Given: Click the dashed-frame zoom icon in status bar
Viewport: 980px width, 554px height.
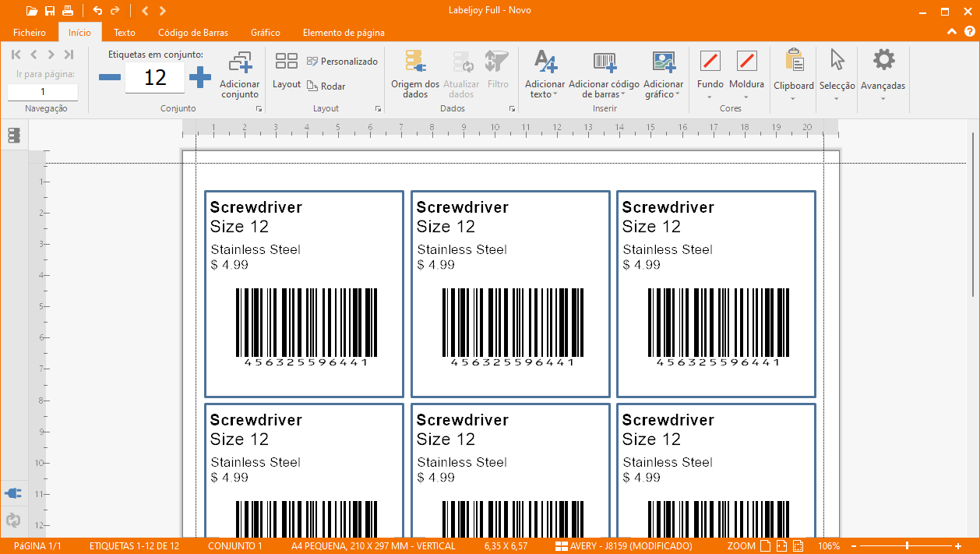Looking at the screenshot, I should click(x=797, y=546).
